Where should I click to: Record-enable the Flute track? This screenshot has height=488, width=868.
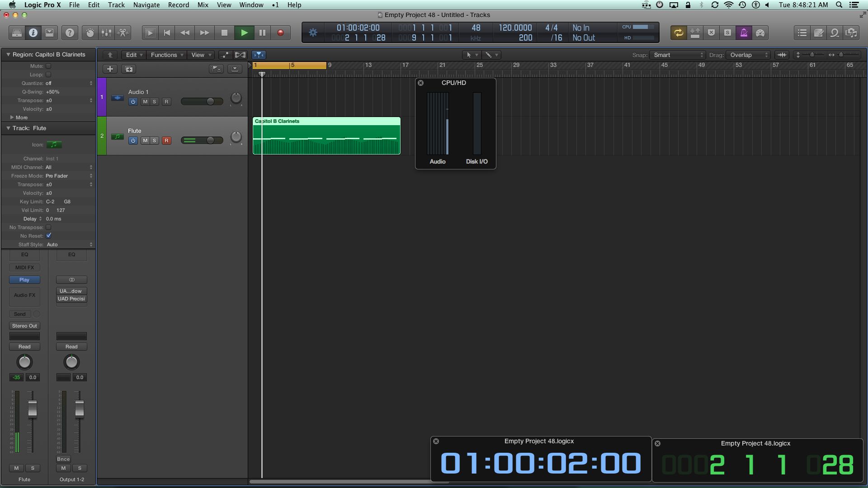[166, 141]
